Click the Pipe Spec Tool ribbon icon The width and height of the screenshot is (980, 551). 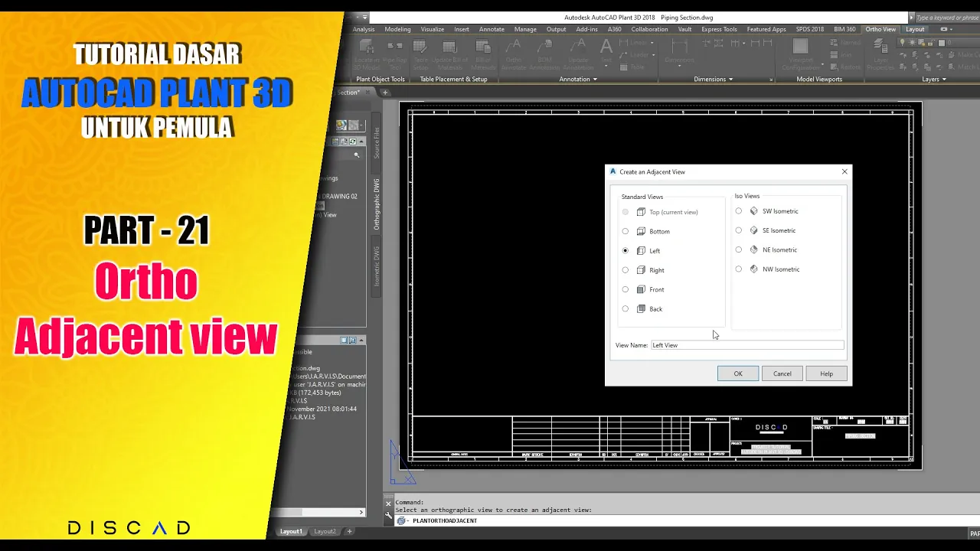(395, 46)
